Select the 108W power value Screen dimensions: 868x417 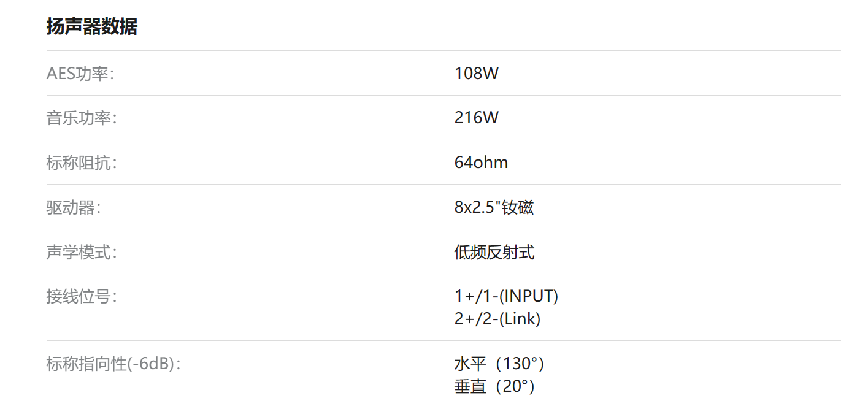[x=477, y=74]
